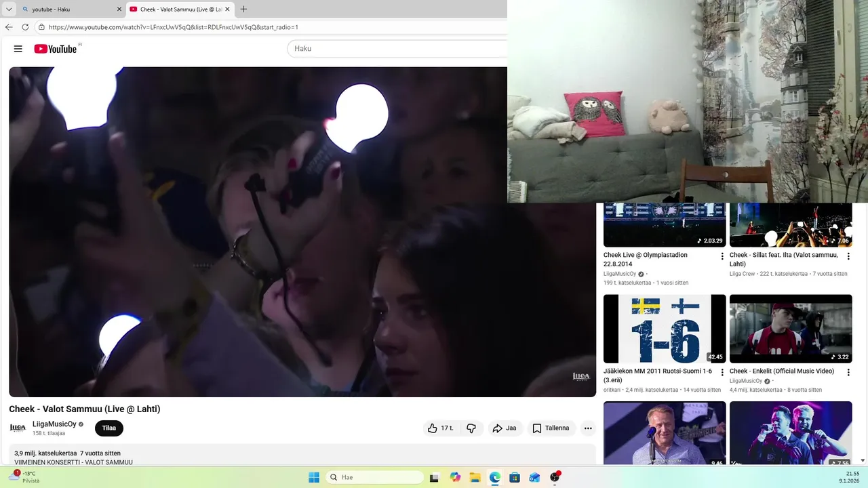Expand the tab search dropdown
This screenshot has height=488, width=868.
click(9, 9)
